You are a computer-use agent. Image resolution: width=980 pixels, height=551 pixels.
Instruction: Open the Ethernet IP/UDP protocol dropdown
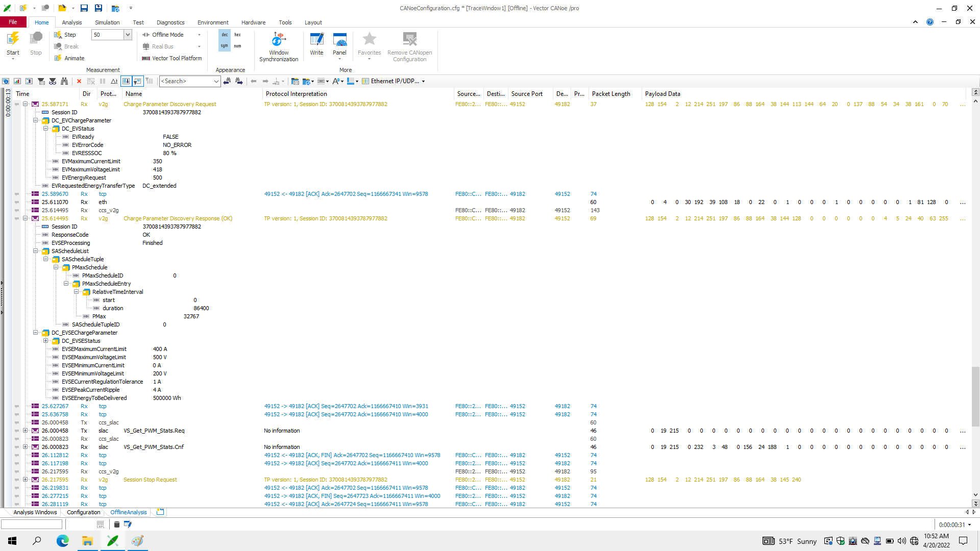(x=424, y=81)
